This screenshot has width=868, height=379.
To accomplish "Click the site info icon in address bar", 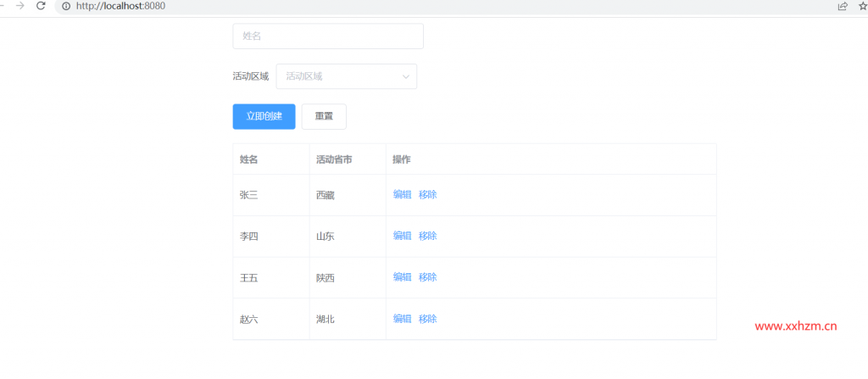I will pos(65,6).
